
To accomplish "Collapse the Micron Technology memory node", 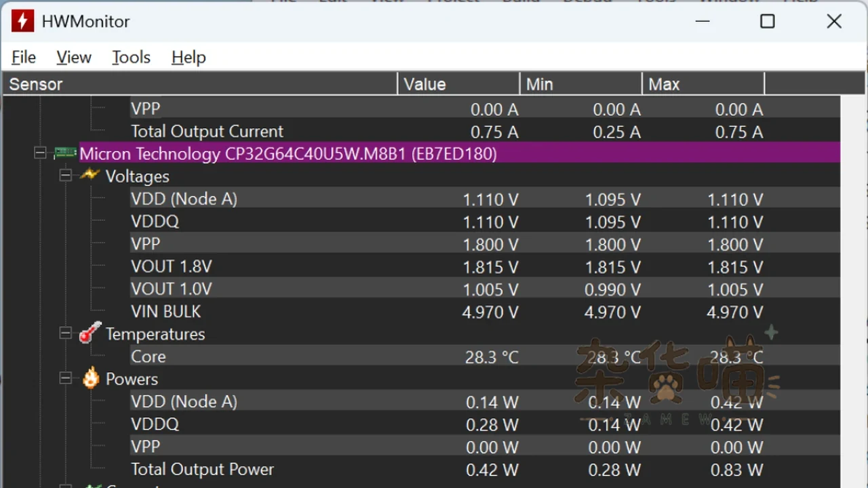I will 41,154.
